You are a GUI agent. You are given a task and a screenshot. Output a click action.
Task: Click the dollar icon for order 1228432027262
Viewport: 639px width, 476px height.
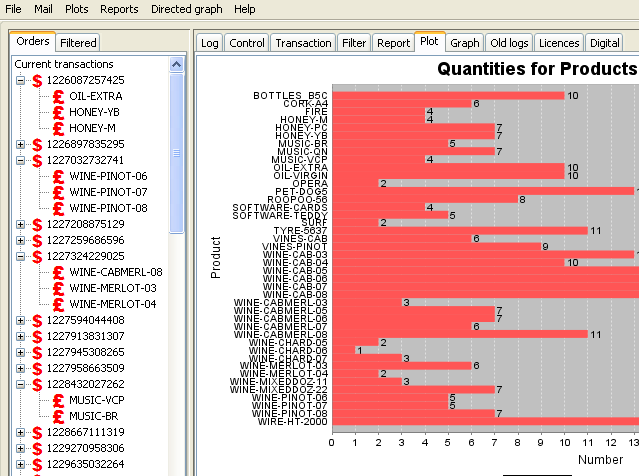tap(37, 384)
